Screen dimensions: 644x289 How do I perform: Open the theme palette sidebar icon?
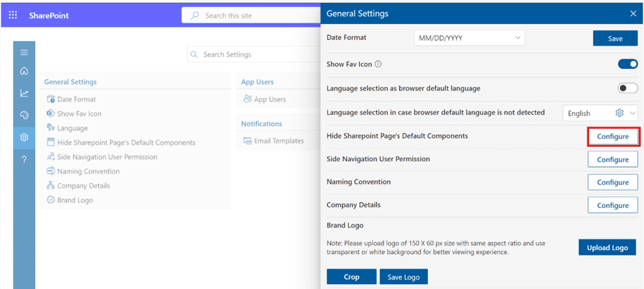coord(24,116)
